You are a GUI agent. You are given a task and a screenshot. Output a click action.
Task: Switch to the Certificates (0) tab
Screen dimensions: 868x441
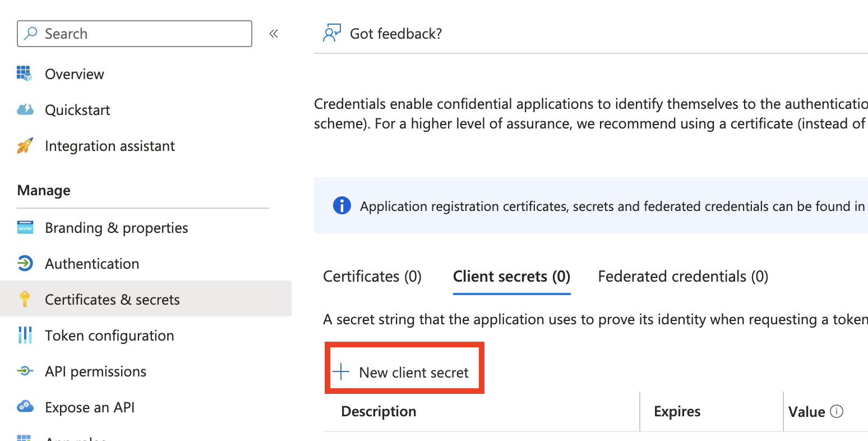(x=372, y=277)
